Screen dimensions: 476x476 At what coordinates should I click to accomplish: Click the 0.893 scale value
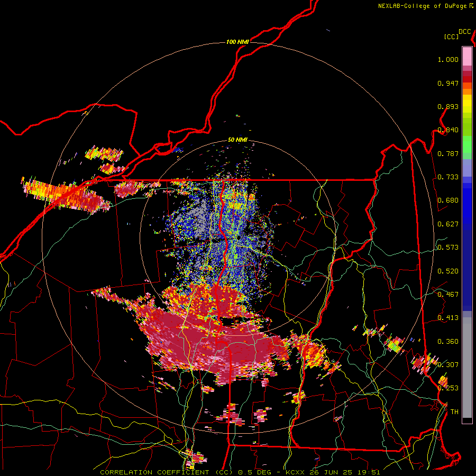[x=448, y=106]
